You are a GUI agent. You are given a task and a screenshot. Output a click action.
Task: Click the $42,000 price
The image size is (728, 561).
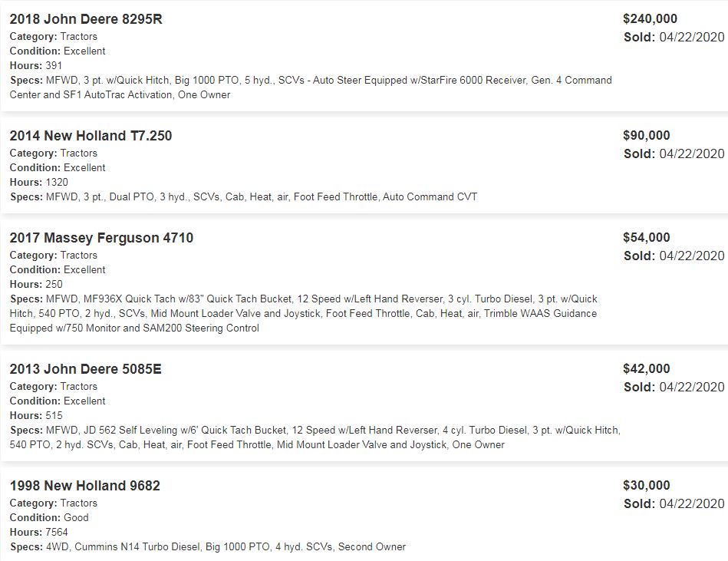coord(646,369)
